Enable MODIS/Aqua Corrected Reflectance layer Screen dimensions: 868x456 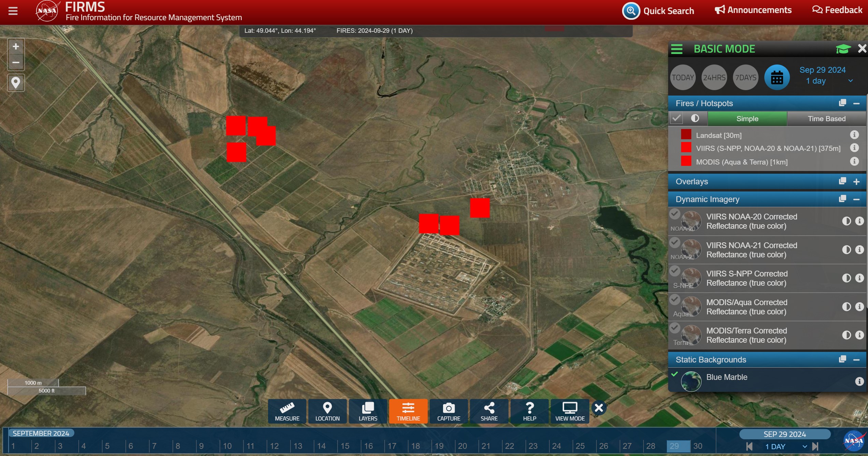(x=675, y=300)
